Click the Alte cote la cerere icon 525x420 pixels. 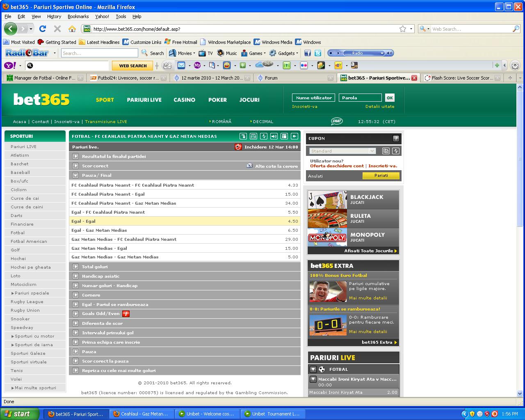pyautogui.click(x=249, y=166)
